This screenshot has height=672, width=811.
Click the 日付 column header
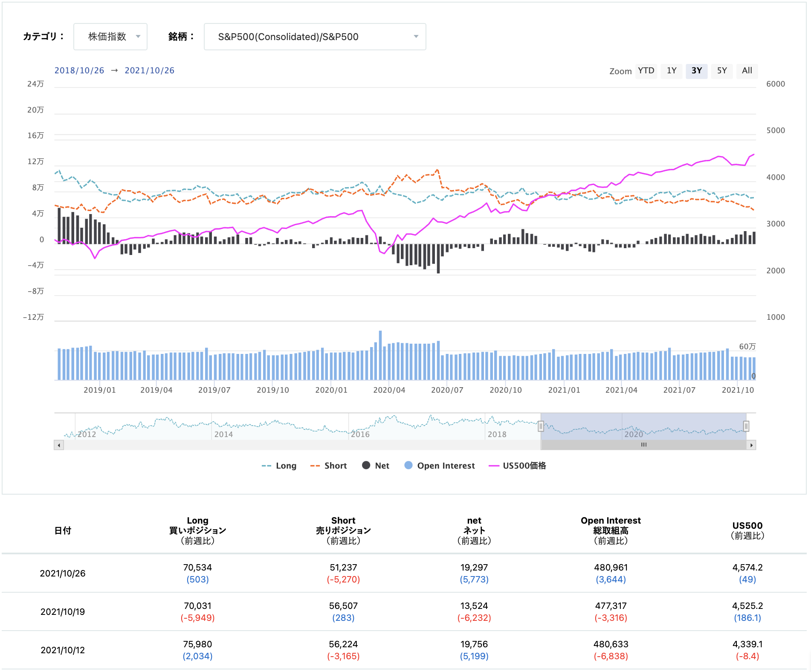click(x=63, y=531)
